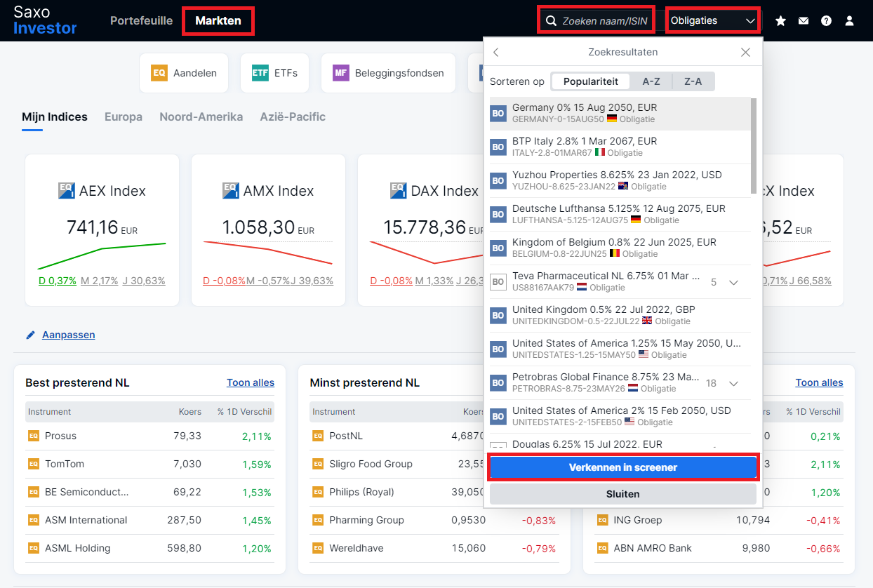Open the Obligaties asset type dropdown
873x588 pixels.
click(713, 20)
